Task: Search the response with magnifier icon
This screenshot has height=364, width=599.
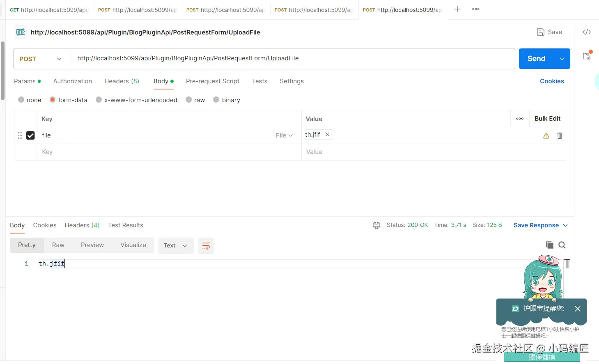Action: click(562, 245)
